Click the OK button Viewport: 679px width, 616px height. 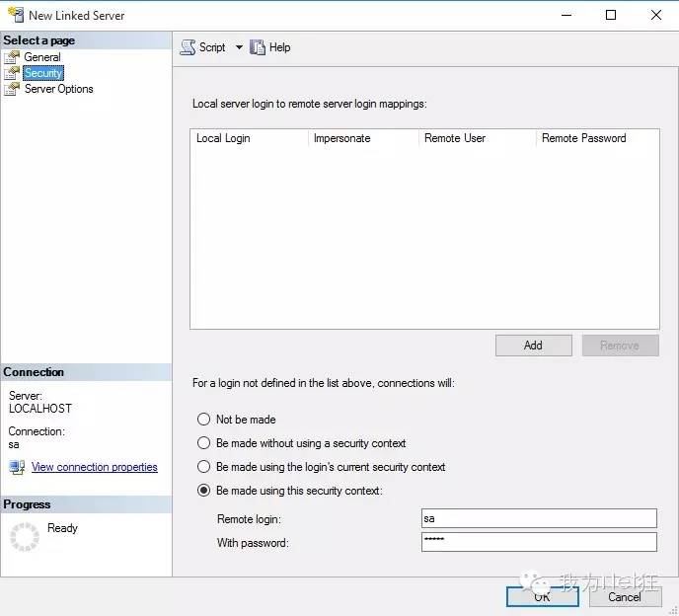(x=542, y=597)
